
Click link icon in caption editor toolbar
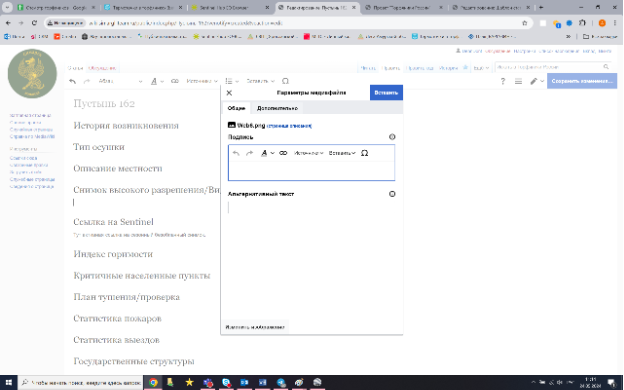click(283, 153)
